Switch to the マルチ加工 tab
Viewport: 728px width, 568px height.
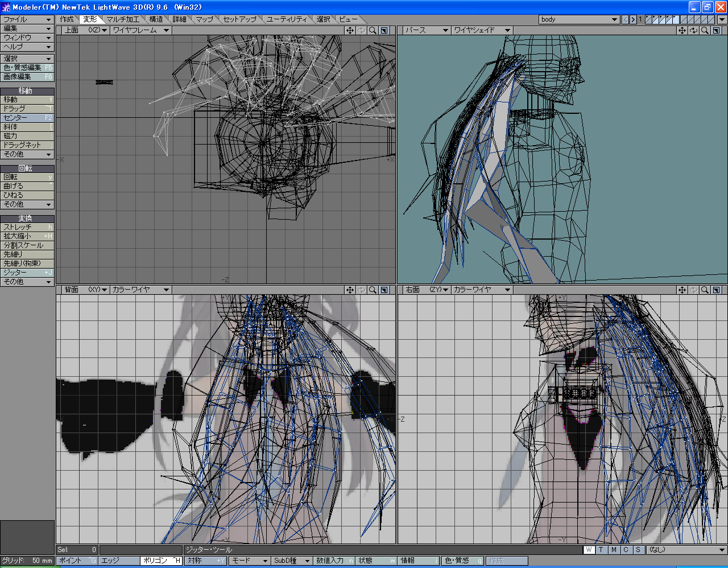123,19
